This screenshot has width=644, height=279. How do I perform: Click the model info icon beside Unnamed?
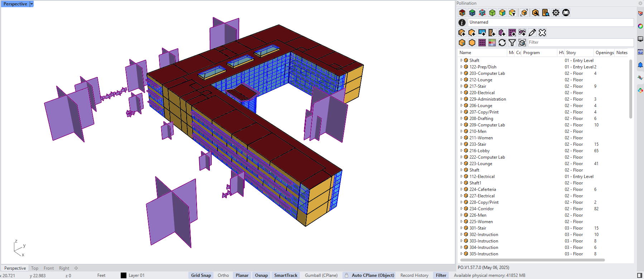click(x=462, y=23)
